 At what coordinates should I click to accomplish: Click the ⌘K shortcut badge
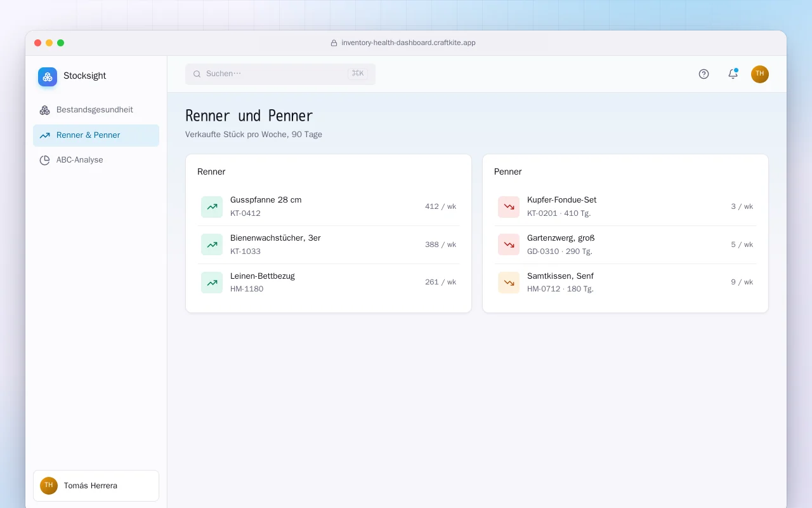point(358,74)
